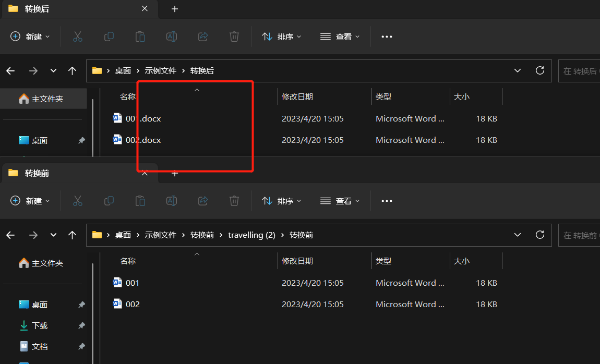Click the Rename icon in the toolbar
The image size is (600, 364).
click(x=172, y=37)
